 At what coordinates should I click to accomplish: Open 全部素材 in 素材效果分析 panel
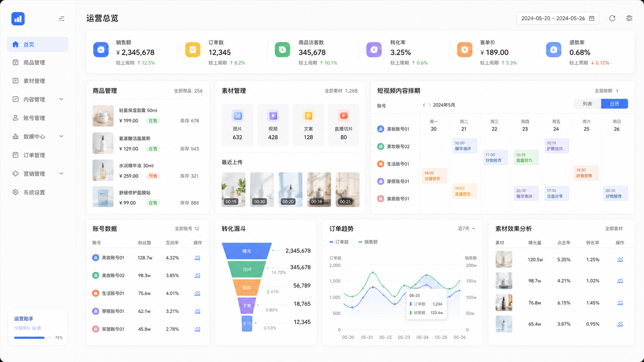coord(614,229)
